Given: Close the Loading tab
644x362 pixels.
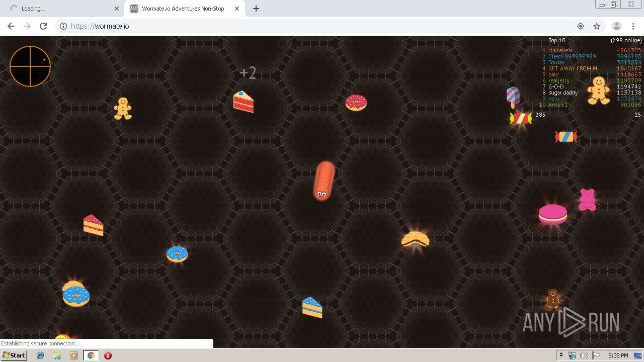Looking at the screenshot, I should [x=117, y=9].
